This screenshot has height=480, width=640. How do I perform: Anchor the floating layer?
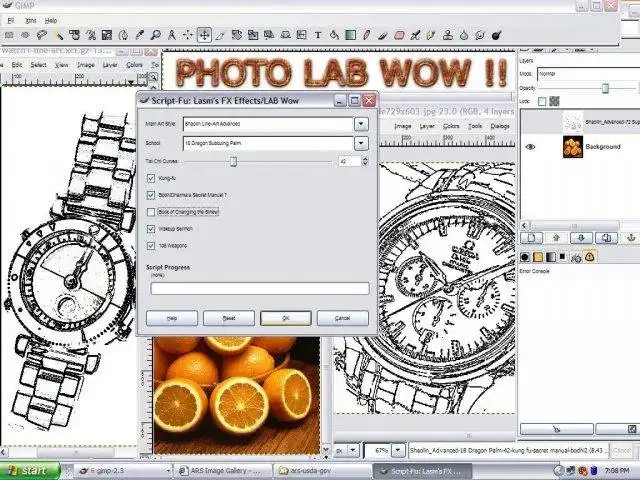tap(631, 238)
